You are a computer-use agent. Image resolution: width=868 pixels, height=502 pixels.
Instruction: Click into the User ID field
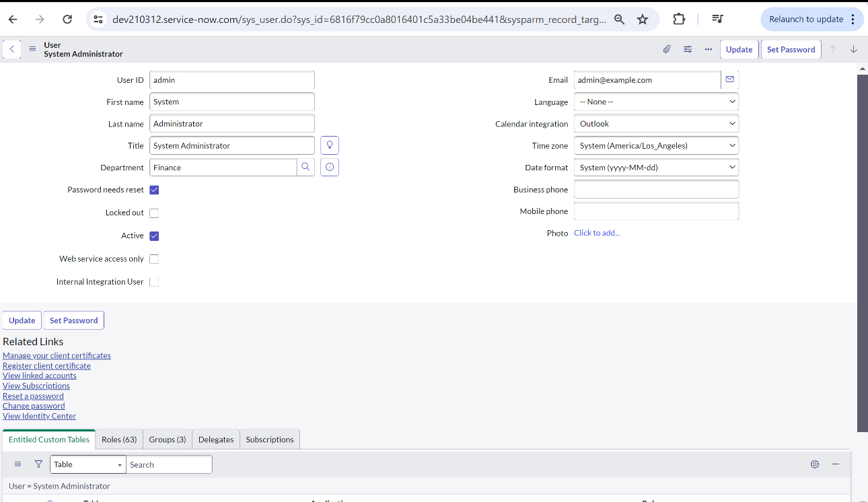click(x=232, y=79)
